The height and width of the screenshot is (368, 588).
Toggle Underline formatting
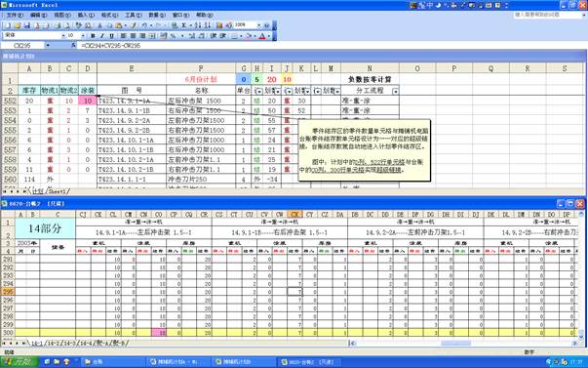pos(111,36)
